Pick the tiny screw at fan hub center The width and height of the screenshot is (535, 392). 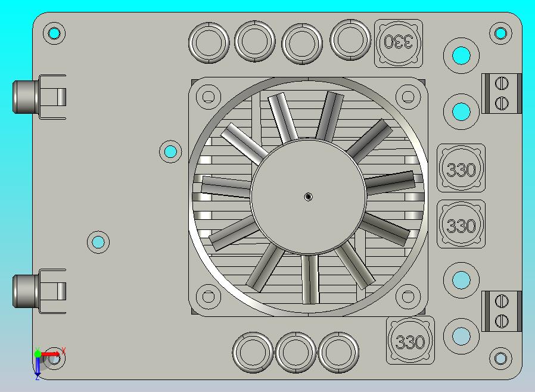point(309,197)
